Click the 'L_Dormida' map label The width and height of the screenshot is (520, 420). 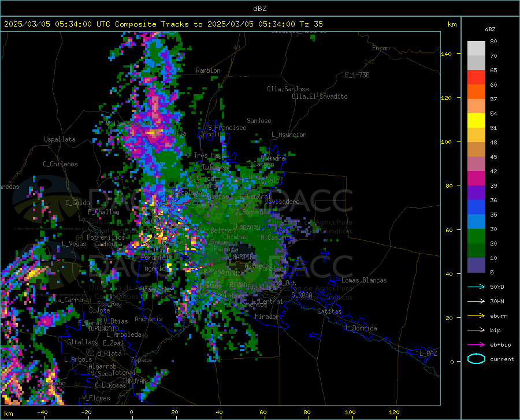tap(361, 328)
